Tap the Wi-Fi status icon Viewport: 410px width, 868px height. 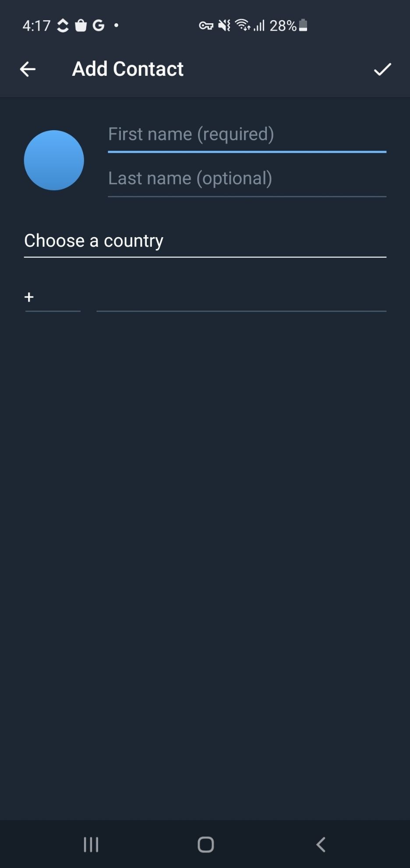coord(242,25)
